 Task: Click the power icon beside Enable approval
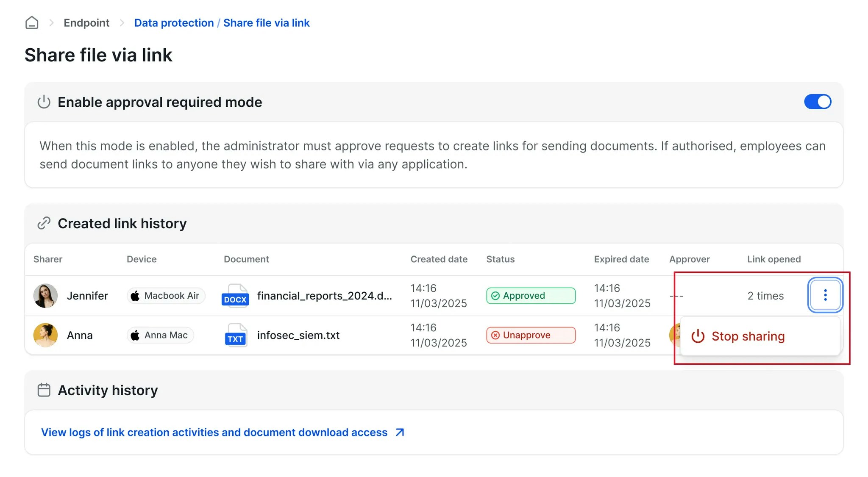(x=44, y=102)
